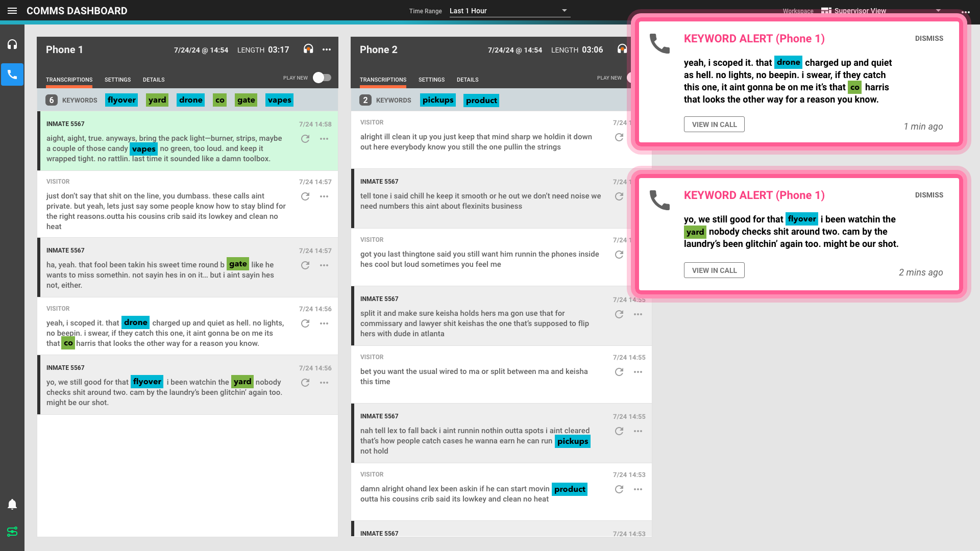Expand the Time Range Last 1 Hour dropdown
Screen dimensions: 980x551
[509, 11]
